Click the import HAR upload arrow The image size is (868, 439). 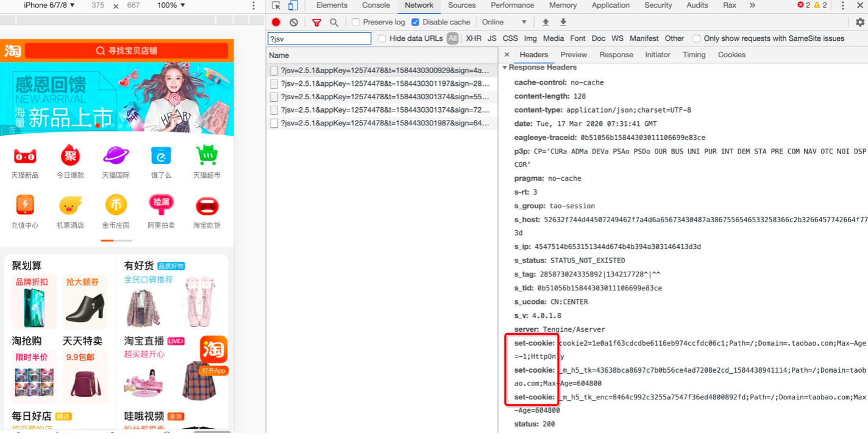point(546,22)
